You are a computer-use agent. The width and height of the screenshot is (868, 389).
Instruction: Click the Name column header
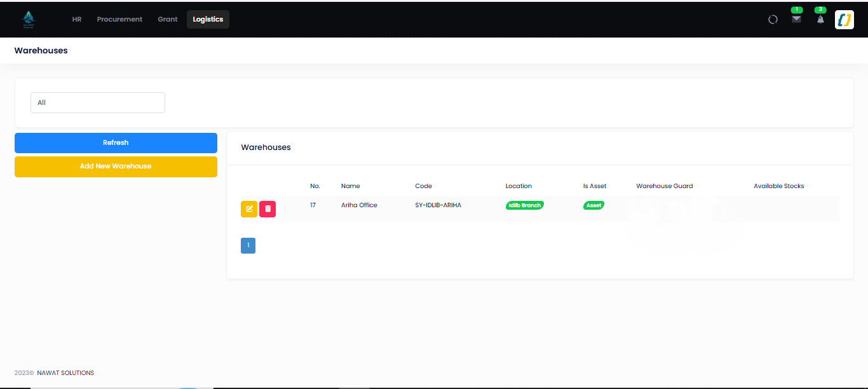[x=351, y=186]
